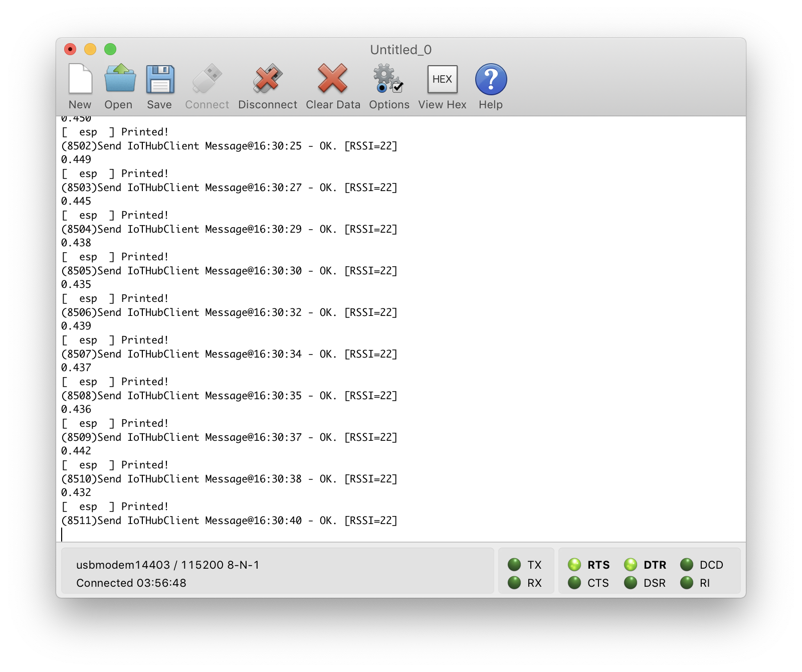Switch to View Hex mode
The height and width of the screenshot is (672, 802).
coord(442,79)
